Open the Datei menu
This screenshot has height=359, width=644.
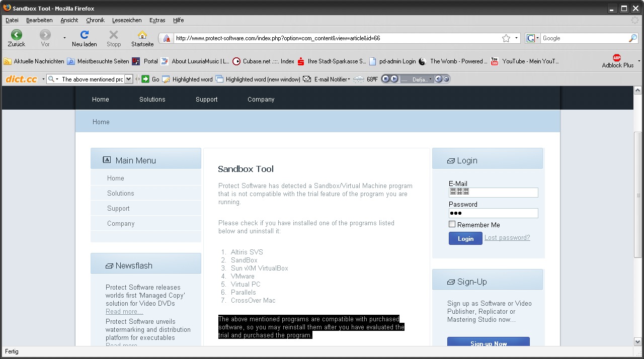[x=12, y=20]
